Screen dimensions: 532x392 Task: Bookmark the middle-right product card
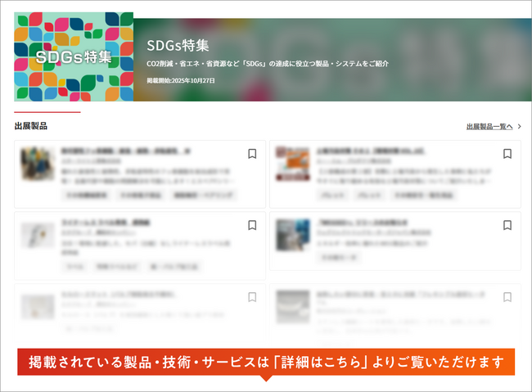507,225
